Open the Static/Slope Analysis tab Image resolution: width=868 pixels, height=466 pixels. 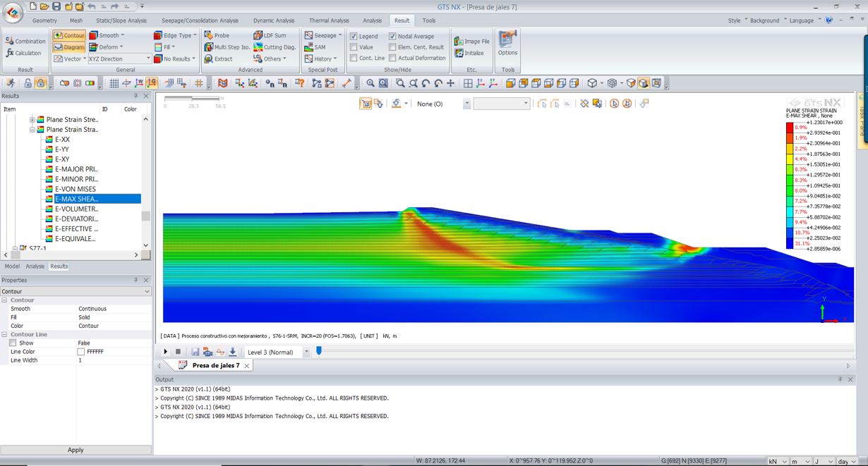click(121, 20)
